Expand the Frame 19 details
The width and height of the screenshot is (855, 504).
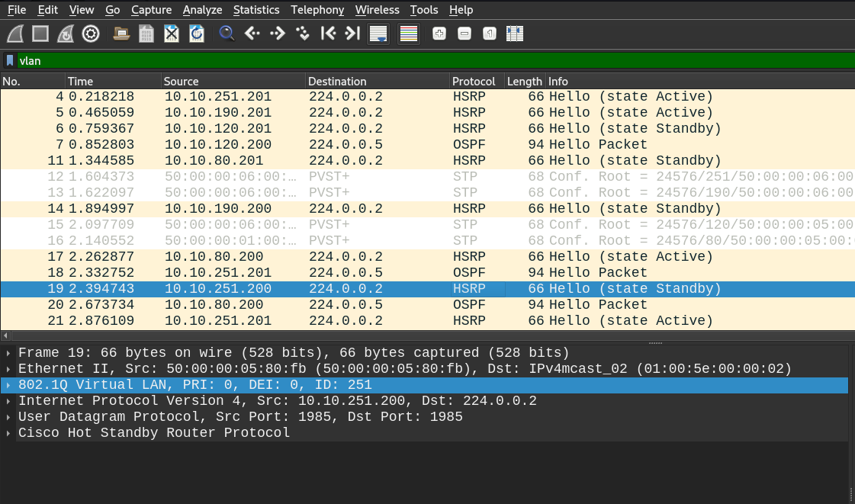[8, 353]
